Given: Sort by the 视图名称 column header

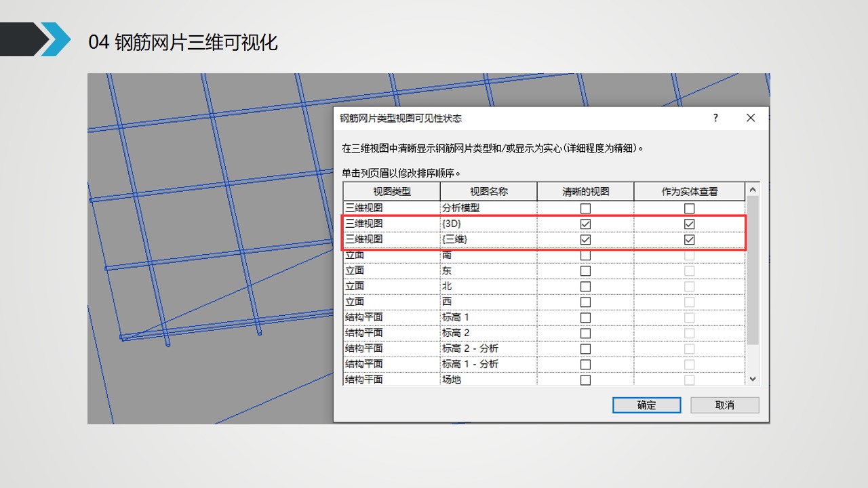Looking at the screenshot, I should tap(489, 191).
